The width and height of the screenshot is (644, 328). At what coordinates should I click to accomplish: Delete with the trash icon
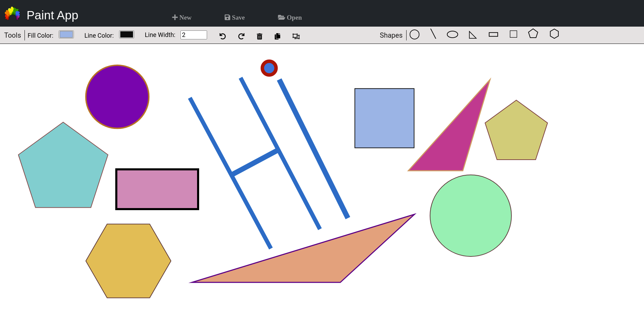(260, 36)
